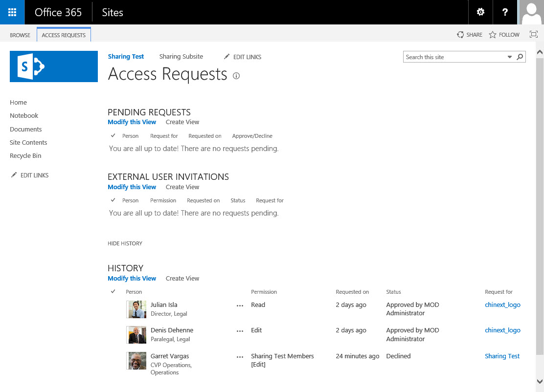Click the SharePoint site logo
The height and width of the screenshot is (392, 544).
coord(54,66)
